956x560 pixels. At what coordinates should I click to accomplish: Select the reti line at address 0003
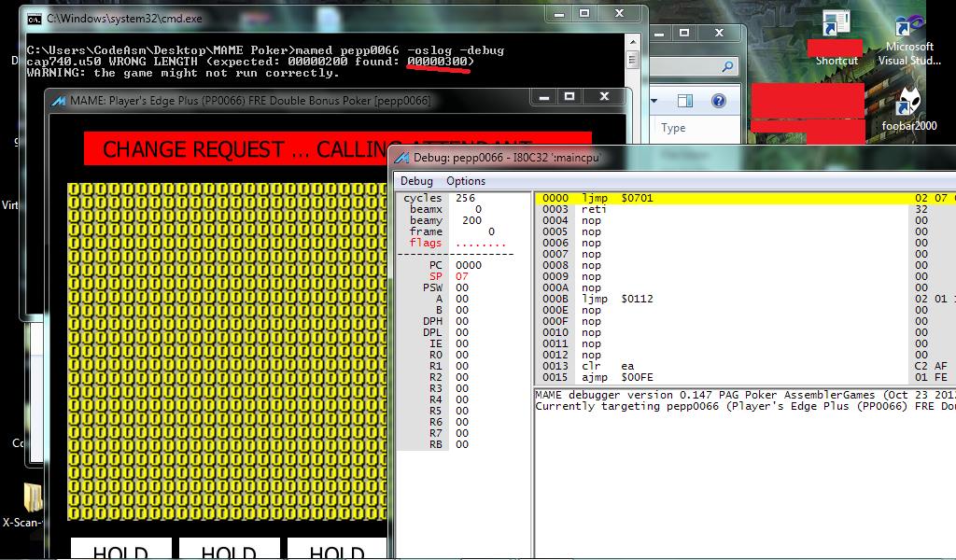click(x=745, y=209)
